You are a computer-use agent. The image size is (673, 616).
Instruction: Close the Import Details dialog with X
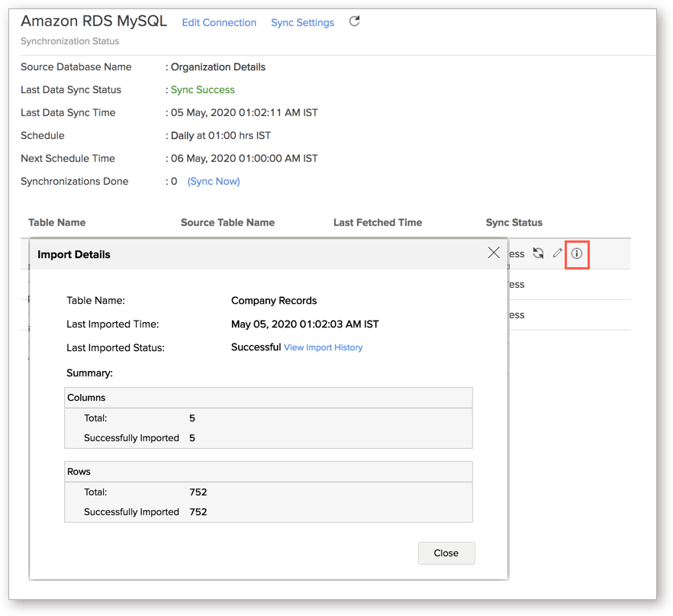tap(494, 253)
